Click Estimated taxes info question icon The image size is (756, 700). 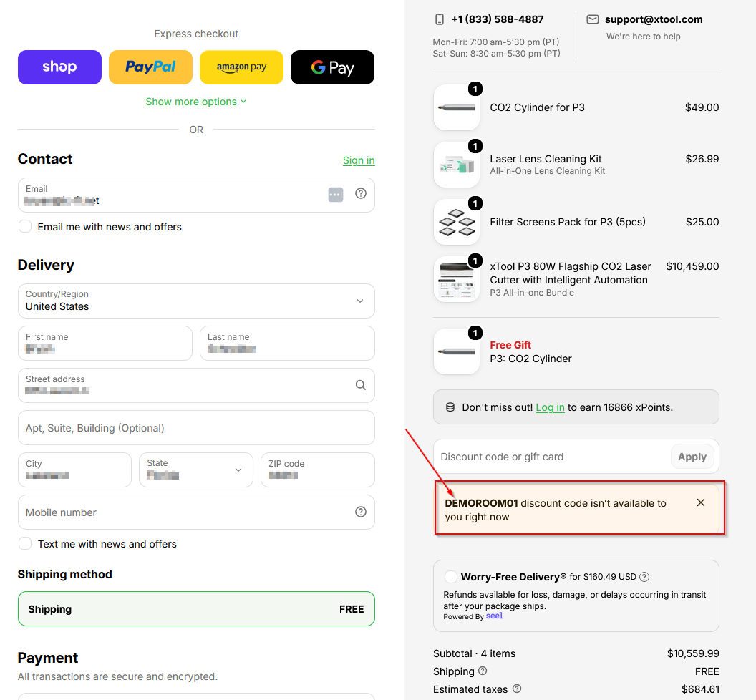(516, 689)
